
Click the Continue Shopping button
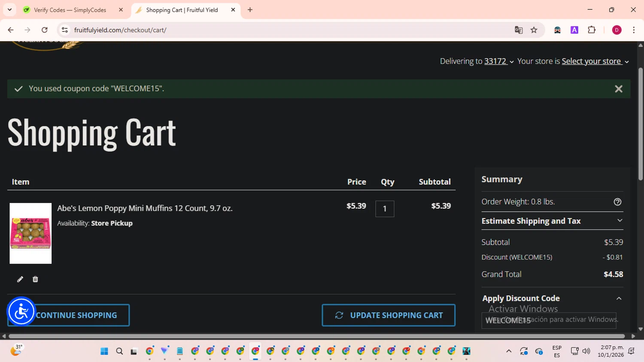(x=69, y=315)
